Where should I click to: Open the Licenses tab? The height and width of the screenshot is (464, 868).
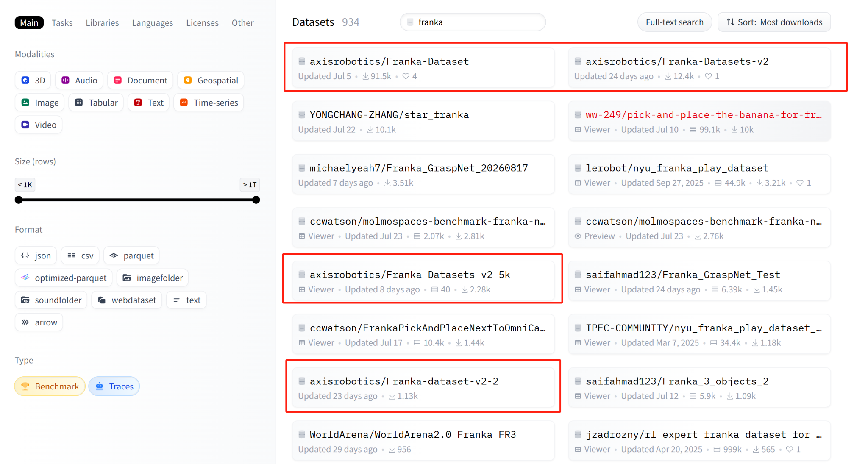(202, 23)
